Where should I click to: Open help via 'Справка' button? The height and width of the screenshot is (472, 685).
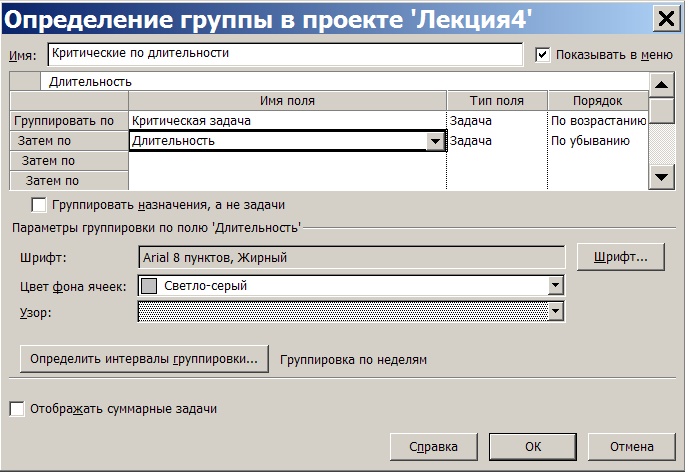pos(433,447)
